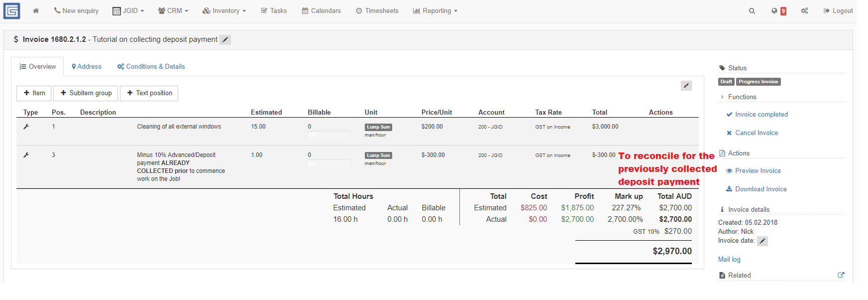Add a Subitem group

click(x=86, y=93)
